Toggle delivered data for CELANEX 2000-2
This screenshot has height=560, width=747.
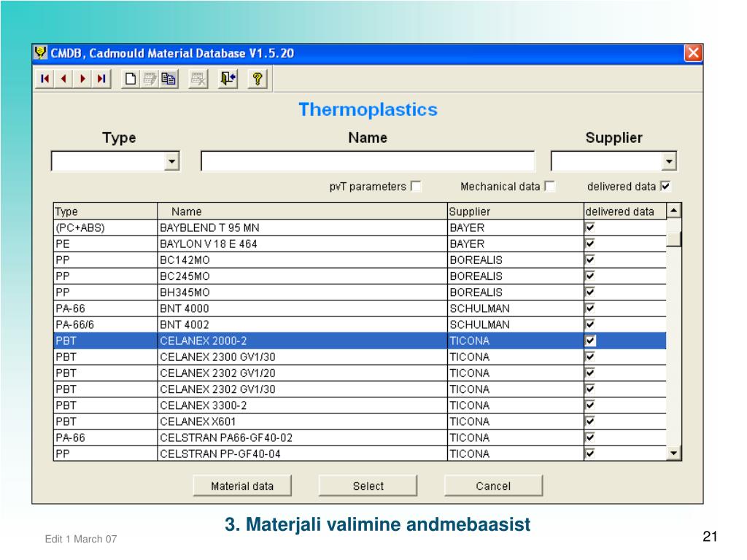pos(589,341)
